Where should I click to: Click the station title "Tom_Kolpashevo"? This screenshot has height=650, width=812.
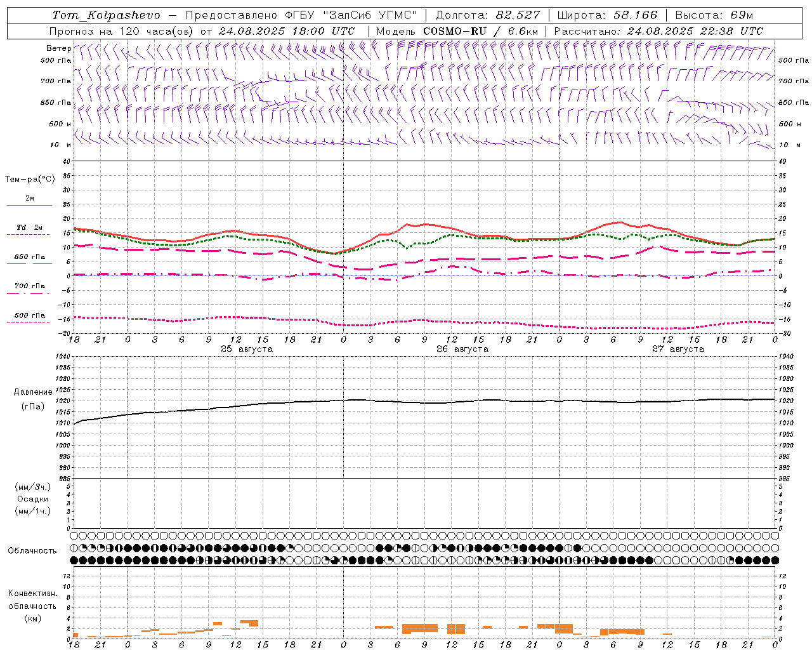click(x=106, y=15)
